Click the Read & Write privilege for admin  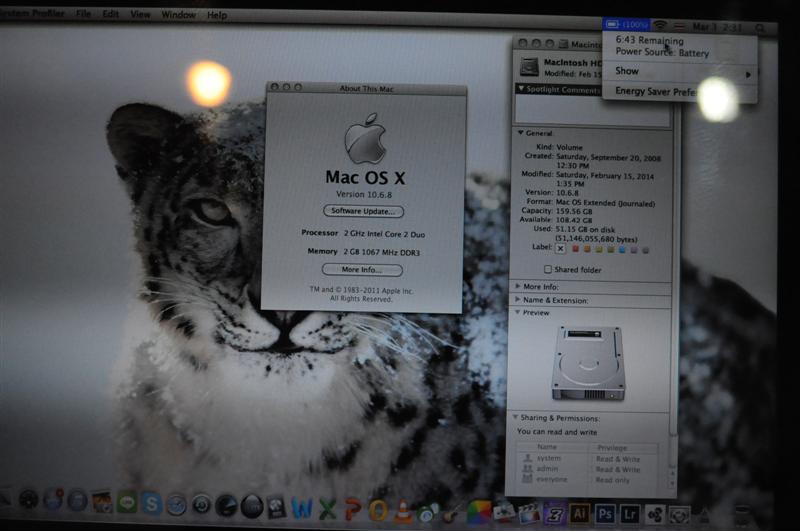[617, 469]
